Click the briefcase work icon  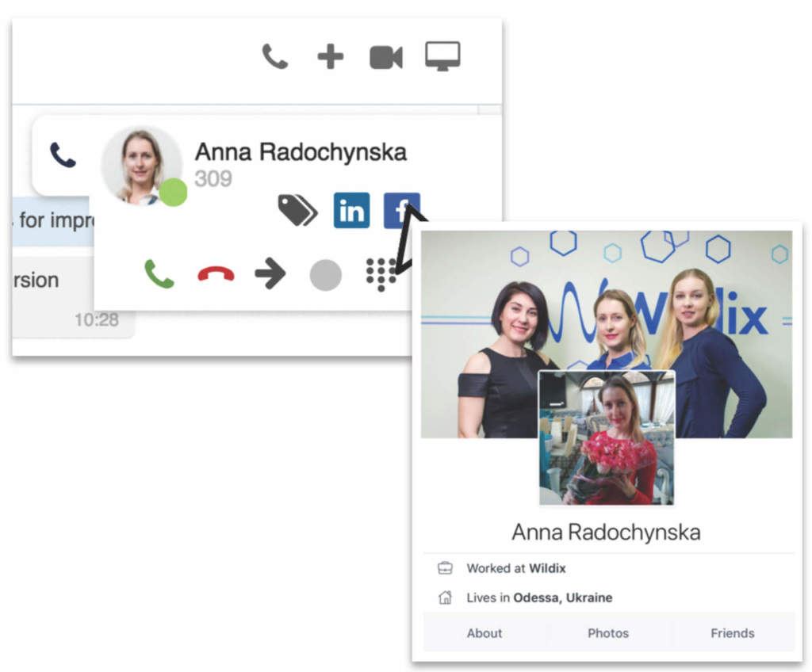pyautogui.click(x=445, y=568)
